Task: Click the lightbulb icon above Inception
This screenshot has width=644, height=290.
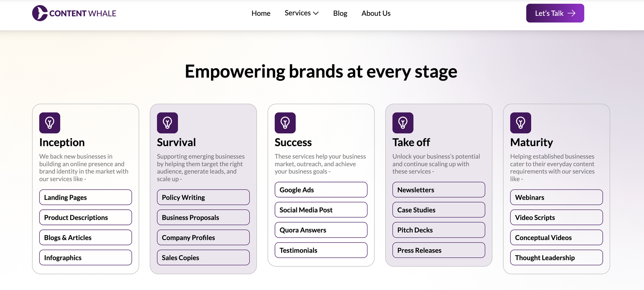Action: [x=50, y=123]
